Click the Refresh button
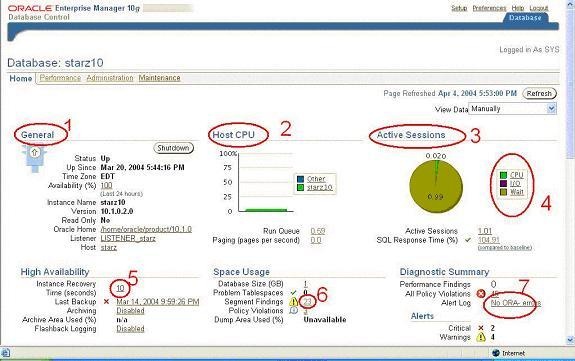The height and width of the screenshot is (361, 575). click(x=539, y=94)
